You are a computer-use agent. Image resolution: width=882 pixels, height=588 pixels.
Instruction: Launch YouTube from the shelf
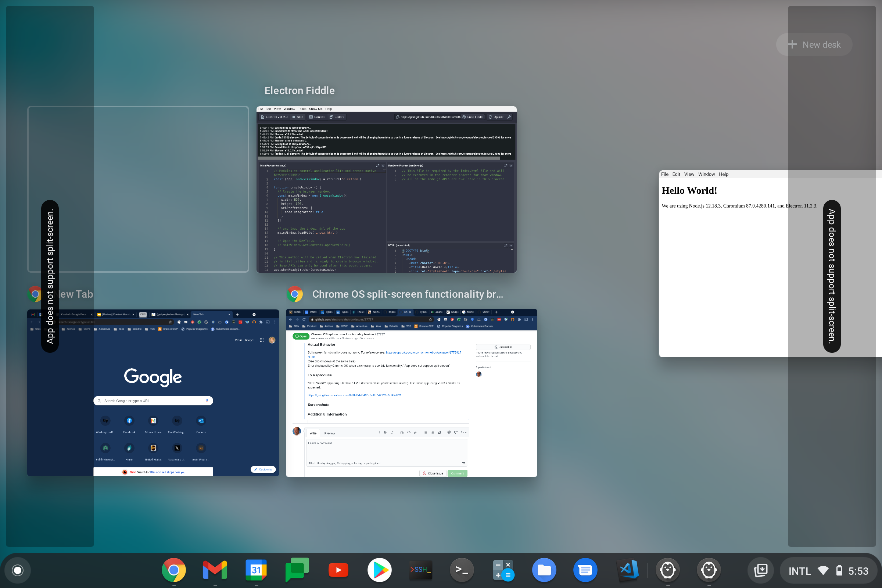pyautogui.click(x=338, y=570)
